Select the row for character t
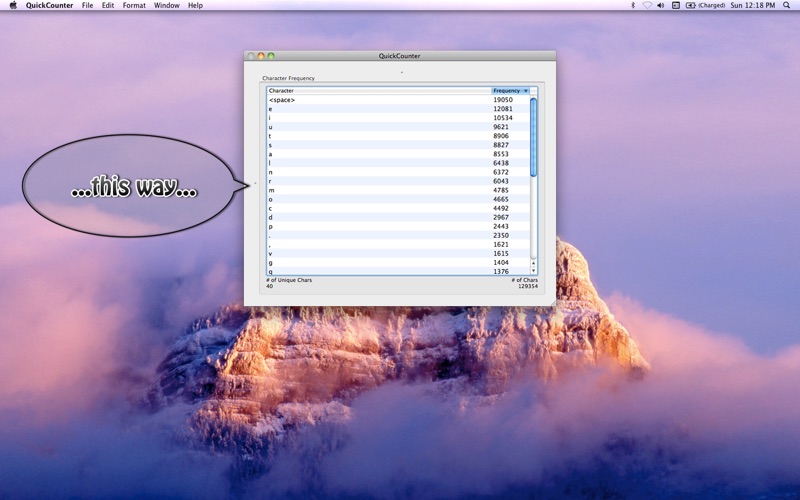This screenshot has height=500, width=800. (398, 136)
